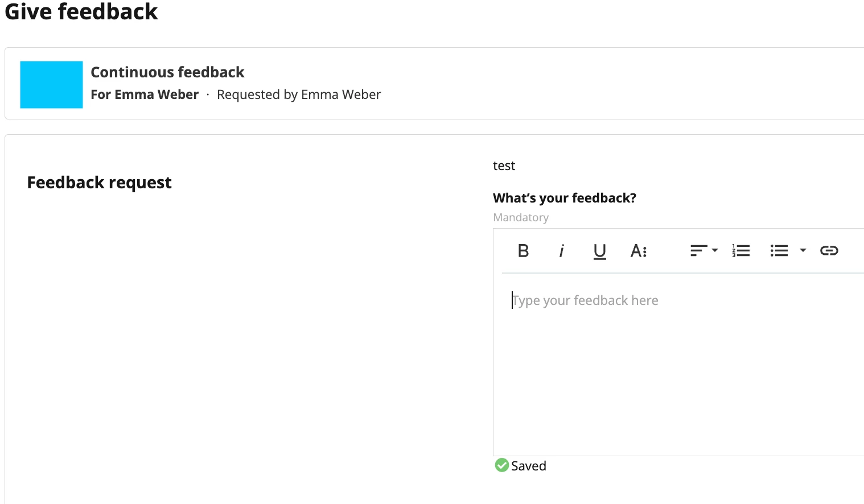The height and width of the screenshot is (504, 864).
Task: Click the green Saved checkmark icon
Action: click(501, 465)
